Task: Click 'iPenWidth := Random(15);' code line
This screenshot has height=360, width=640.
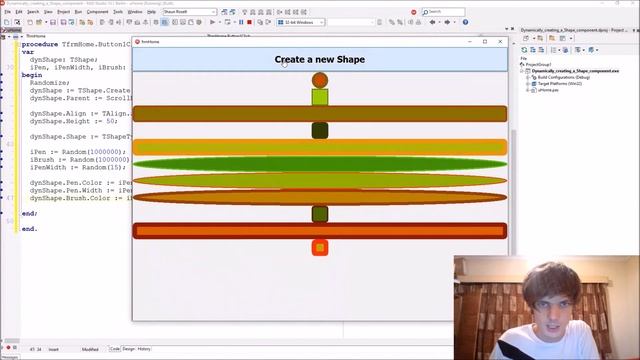Action: click(x=78, y=167)
